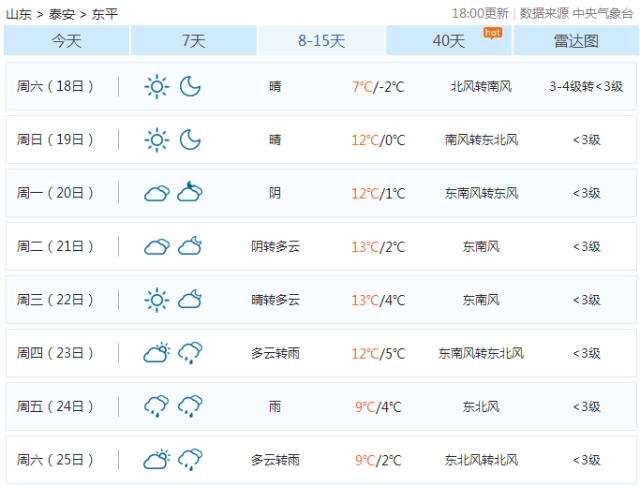Click 东北风 wind text for 周五 24日

[481, 406]
